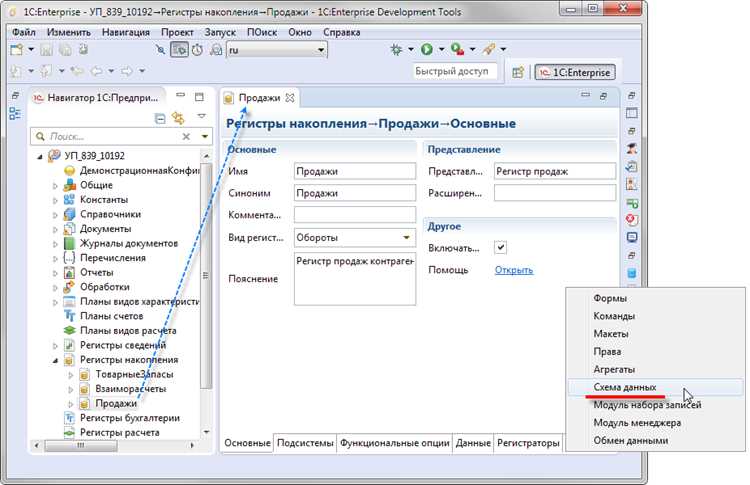Collapse the Регистры накопления node
The height and width of the screenshot is (485, 750).
(55, 360)
